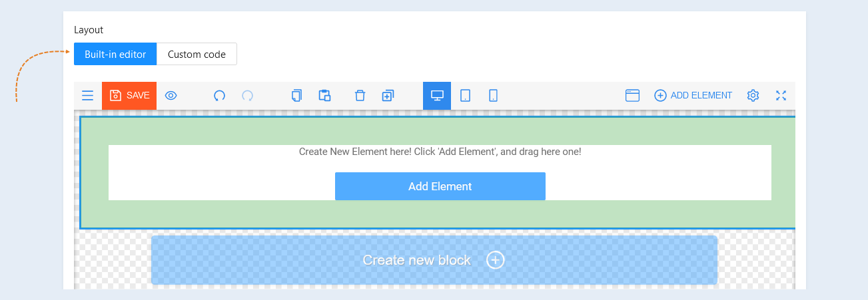Screen dimensions: 868x300
Task: Open the hamburger menu icon
Action: (x=88, y=96)
